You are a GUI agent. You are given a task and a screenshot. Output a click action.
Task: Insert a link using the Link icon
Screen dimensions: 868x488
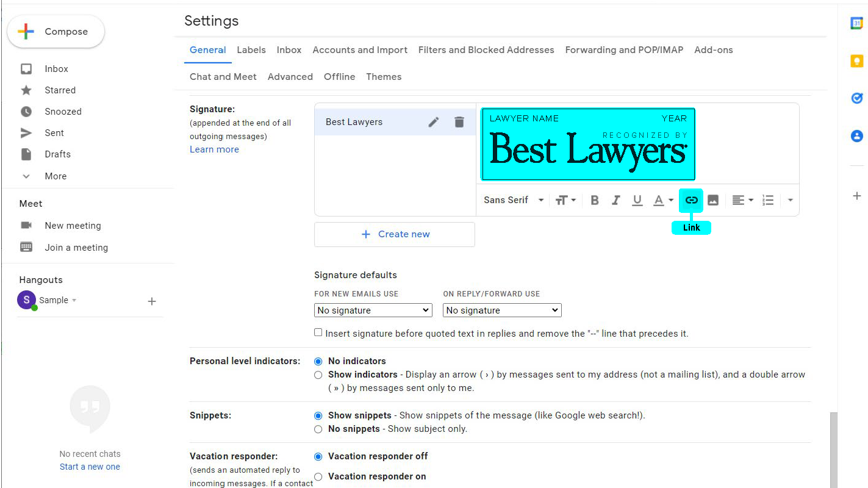[x=691, y=199]
